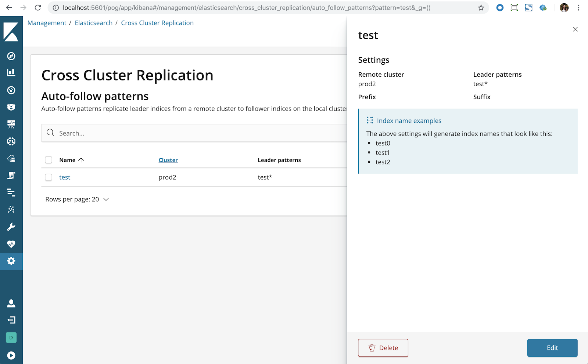Click the collapse sidebar arrow icon
The height and width of the screenshot is (364, 588).
(11, 355)
